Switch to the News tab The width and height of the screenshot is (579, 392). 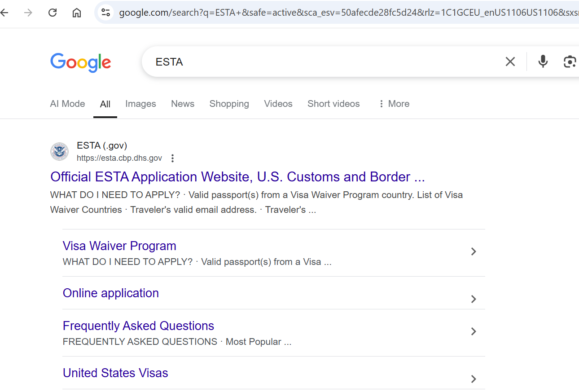183,104
